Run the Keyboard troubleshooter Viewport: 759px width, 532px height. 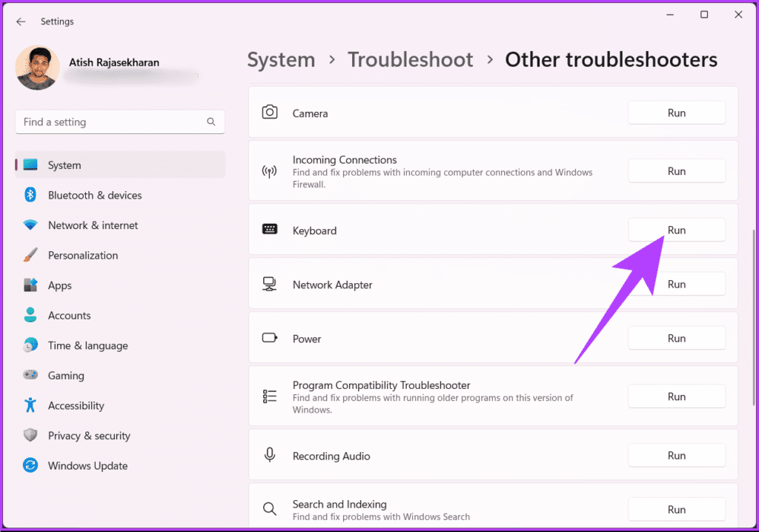676,230
